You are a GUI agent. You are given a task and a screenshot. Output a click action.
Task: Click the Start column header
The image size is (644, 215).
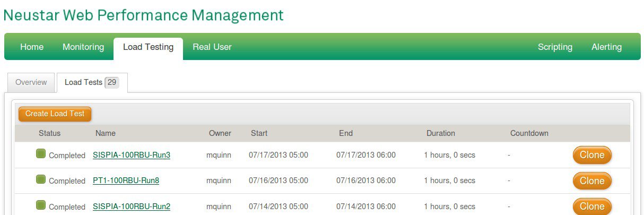pos(259,133)
